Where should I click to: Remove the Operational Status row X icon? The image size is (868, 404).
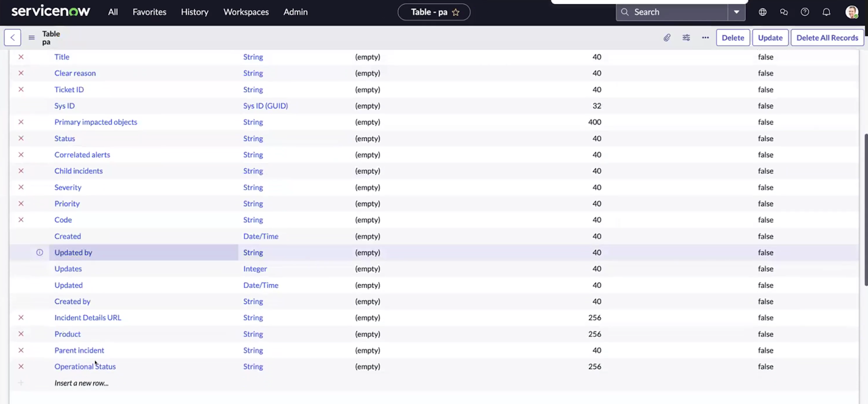21,367
